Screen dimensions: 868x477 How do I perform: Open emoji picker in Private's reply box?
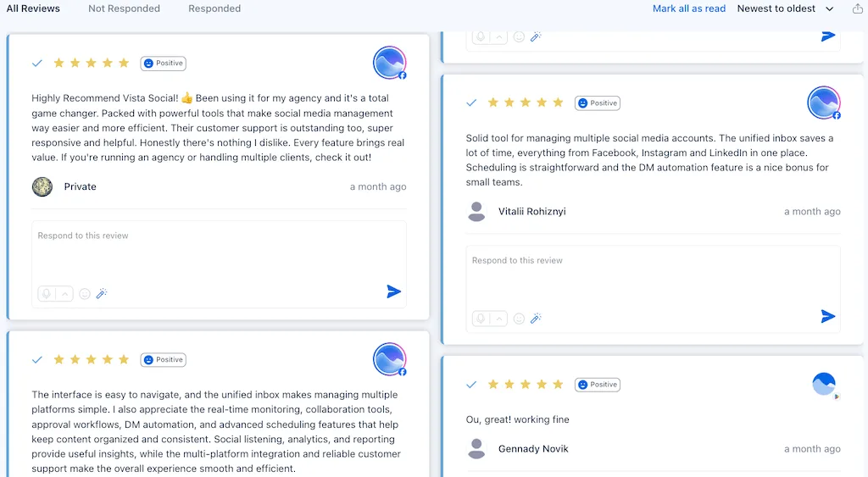85,294
